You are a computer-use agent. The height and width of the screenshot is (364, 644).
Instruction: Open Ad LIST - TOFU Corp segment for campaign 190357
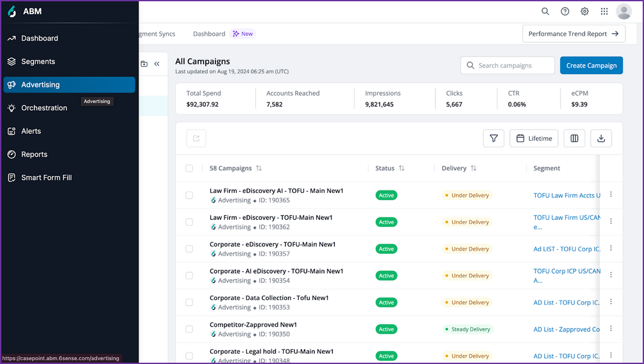click(x=566, y=249)
